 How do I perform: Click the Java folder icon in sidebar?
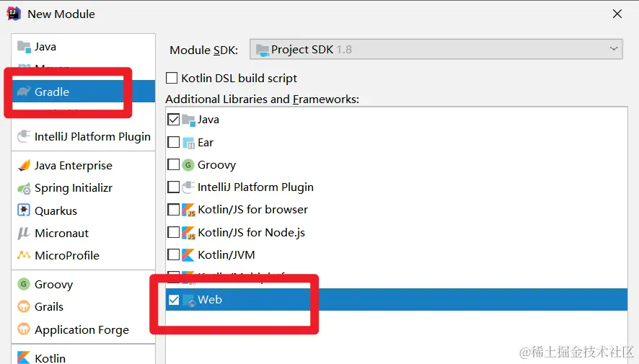(x=24, y=47)
